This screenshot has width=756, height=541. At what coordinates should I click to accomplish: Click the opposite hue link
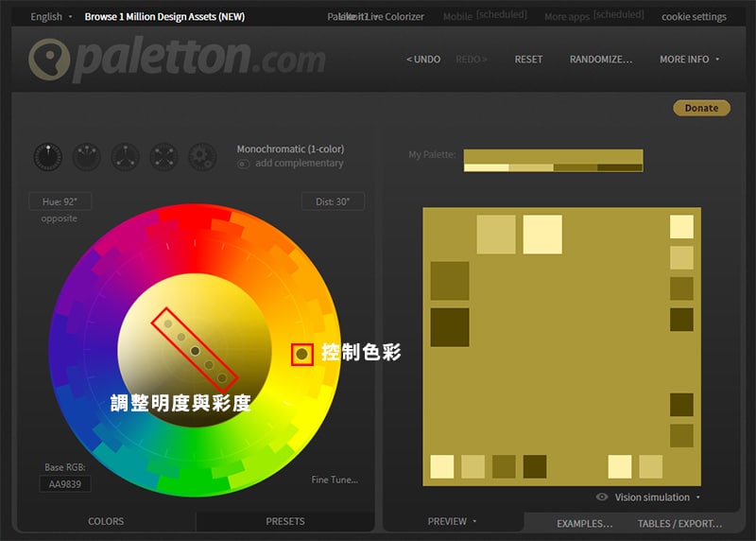tap(59, 218)
